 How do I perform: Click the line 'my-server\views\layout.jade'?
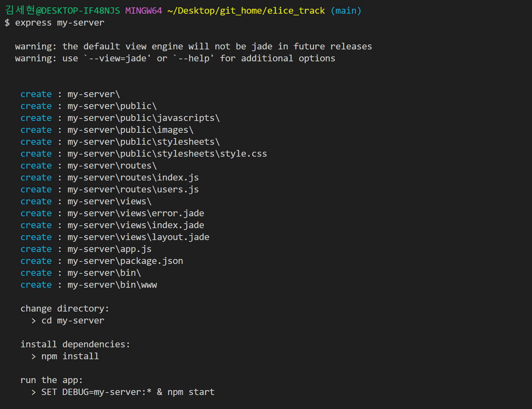tap(138, 237)
